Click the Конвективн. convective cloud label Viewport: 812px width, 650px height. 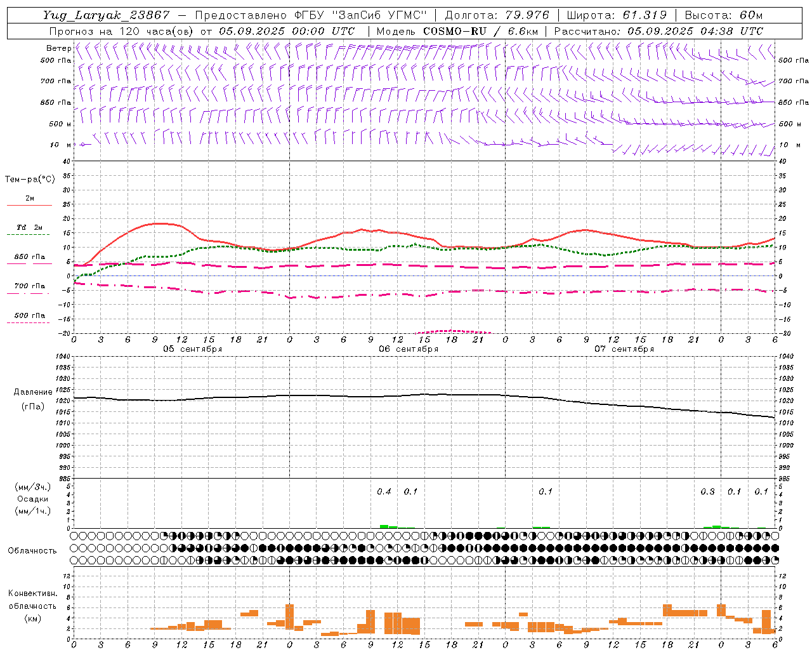(x=32, y=594)
